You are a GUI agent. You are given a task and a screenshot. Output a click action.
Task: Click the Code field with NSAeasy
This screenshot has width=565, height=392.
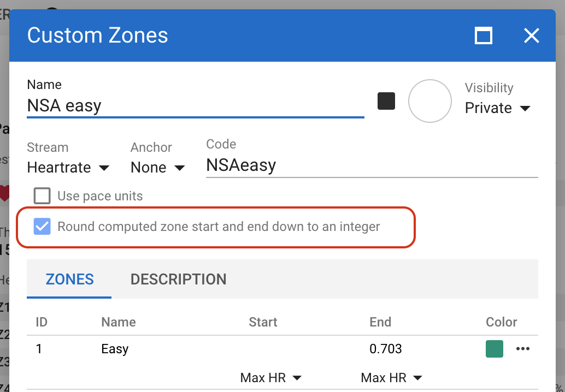pyautogui.click(x=372, y=165)
